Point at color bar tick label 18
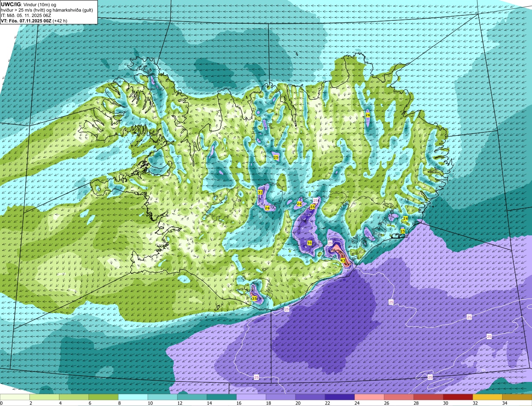The image size is (532, 406). pyautogui.click(x=268, y=403)
